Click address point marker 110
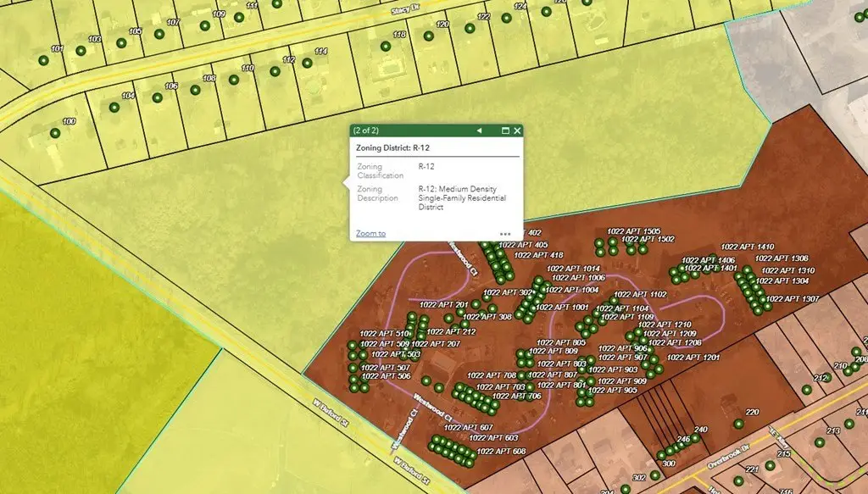Viewport: 868px width, 494px height. [x=235, y=80]
